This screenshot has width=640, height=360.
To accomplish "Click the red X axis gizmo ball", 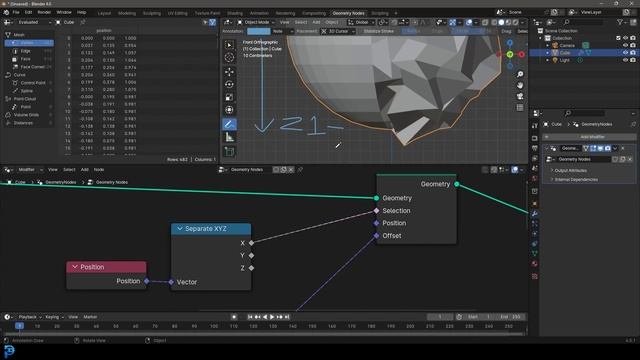I will coord(521,54).
